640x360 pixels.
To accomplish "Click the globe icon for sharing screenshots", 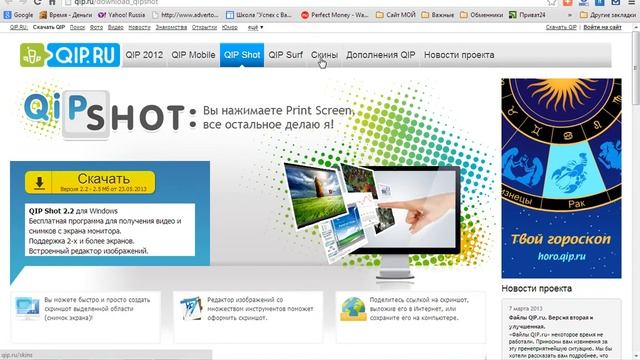I will tap(353, 309).
